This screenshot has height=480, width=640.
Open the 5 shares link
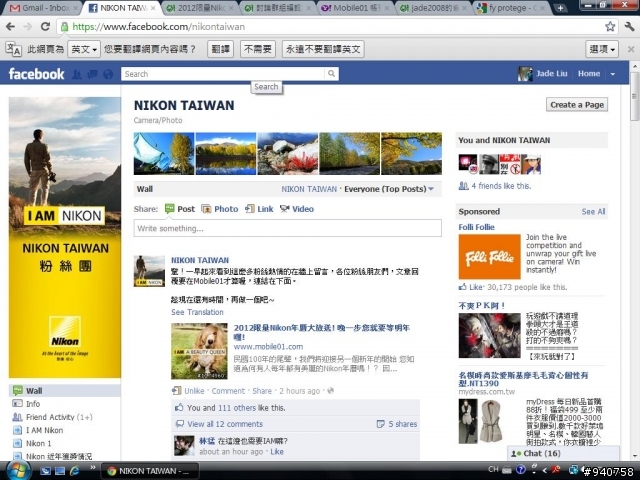(x=402, y=424)
